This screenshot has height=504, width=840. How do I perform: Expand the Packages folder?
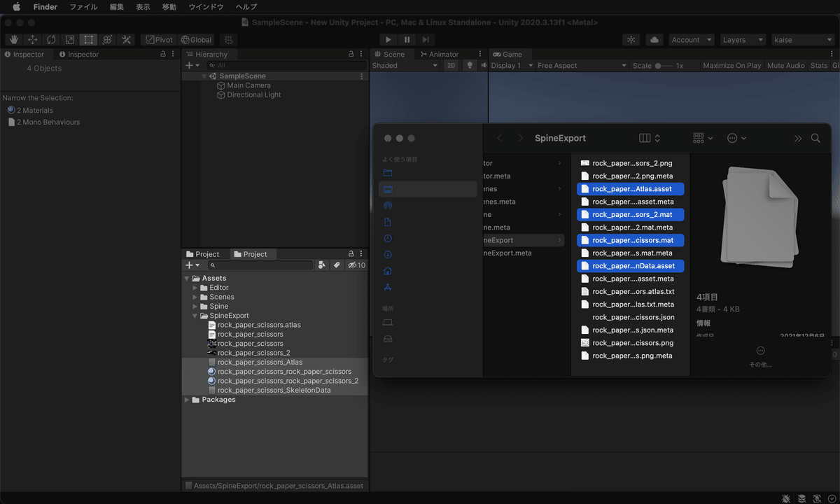coord(187,400)
